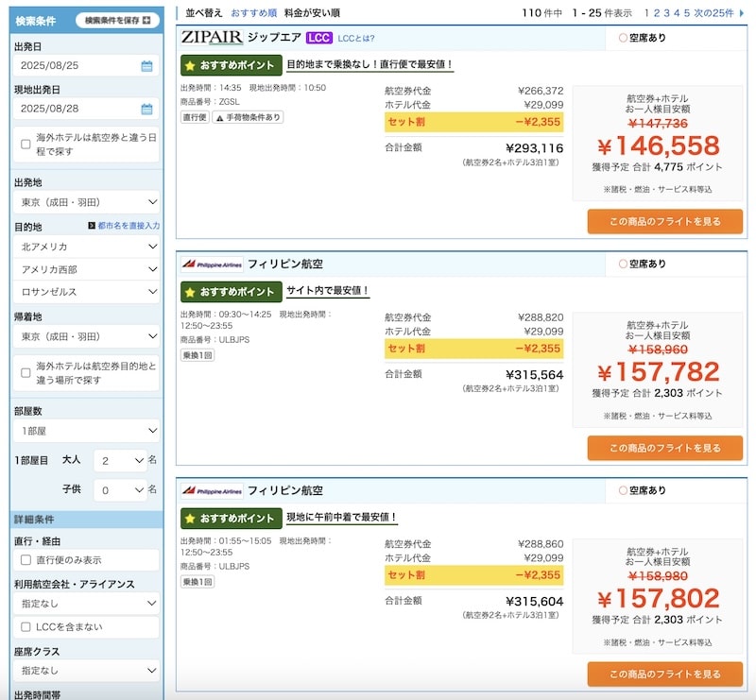
Task: Click 現地に午前中着で最安値！ text
Action: click(342, 517)
